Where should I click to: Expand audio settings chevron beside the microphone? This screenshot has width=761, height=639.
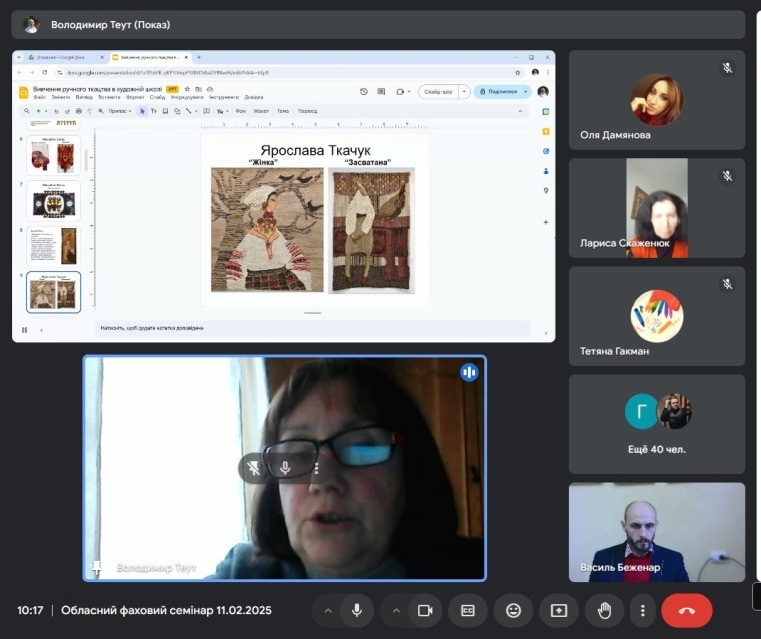click(328, 610)
